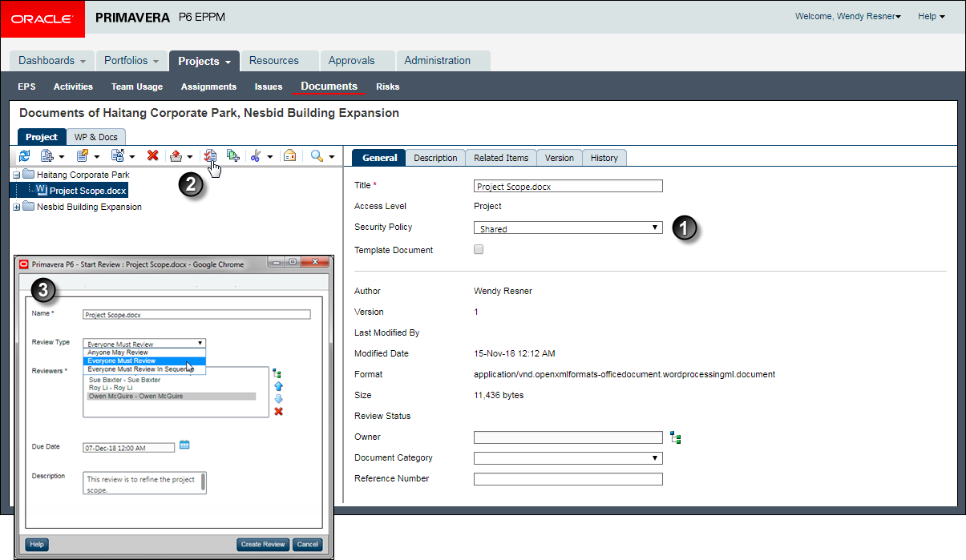Click the magnifying glass Search icon
The width and height of the screenshot is (966, 560).
tap(317, 156)
